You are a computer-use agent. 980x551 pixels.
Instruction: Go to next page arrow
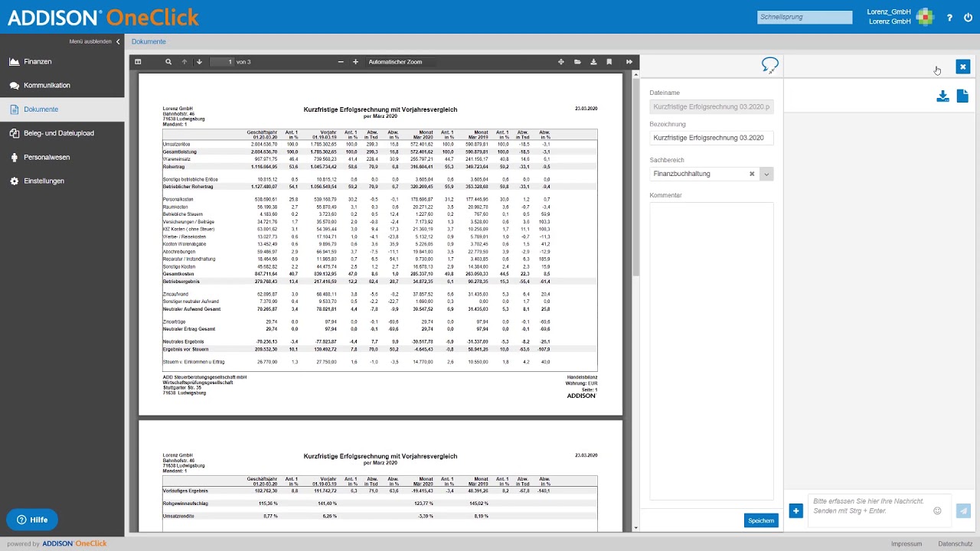(199, 62)
